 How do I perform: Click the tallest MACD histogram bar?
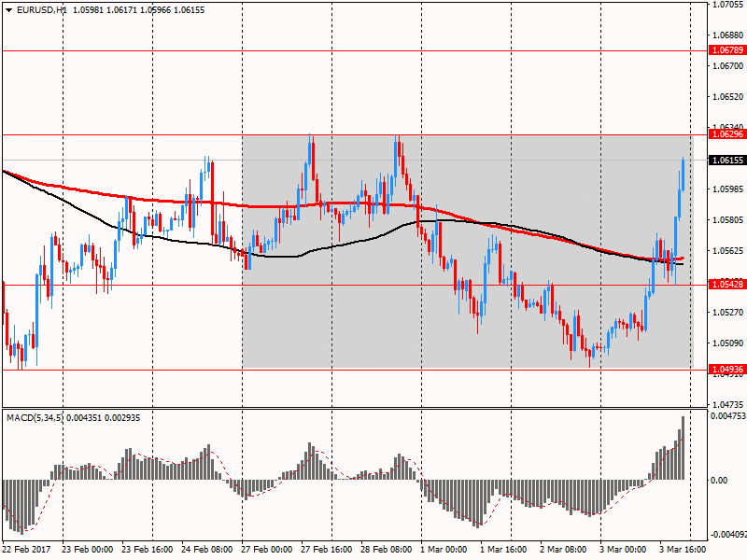[x=684, y=448]
